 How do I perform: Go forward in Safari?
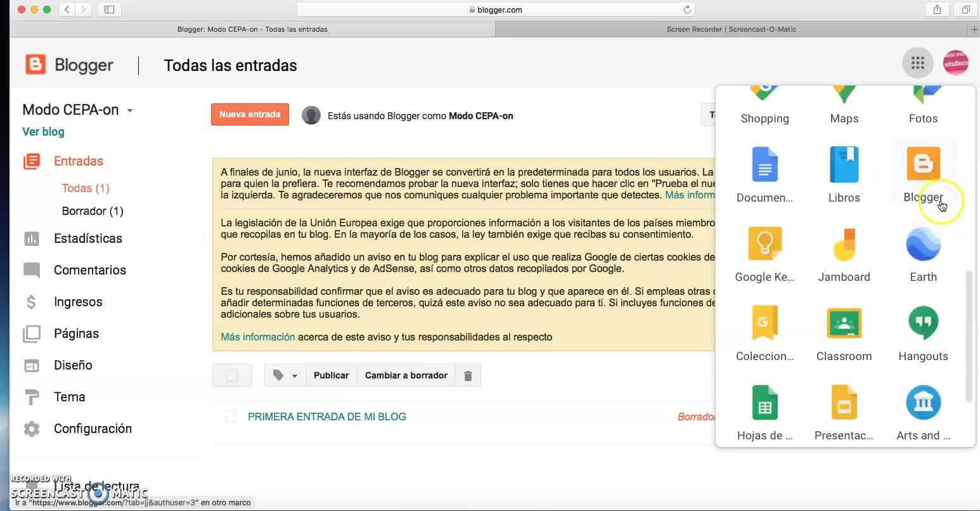(x=84, y=10)
